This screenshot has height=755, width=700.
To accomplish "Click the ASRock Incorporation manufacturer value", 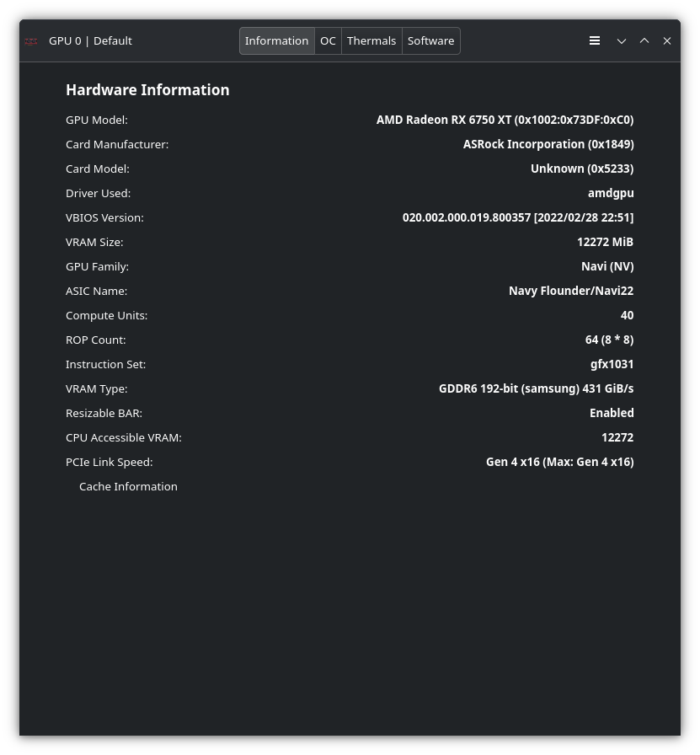I will (x=548, y=144).
